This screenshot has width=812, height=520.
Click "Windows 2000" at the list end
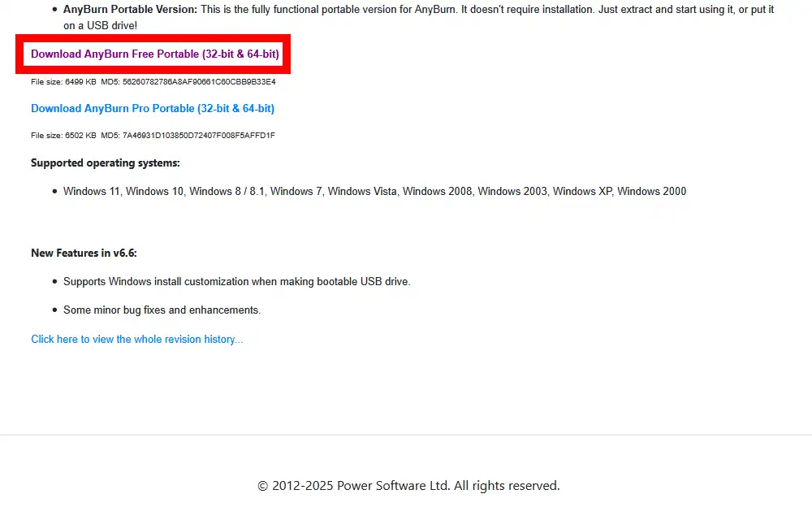(x=652, y=192)
